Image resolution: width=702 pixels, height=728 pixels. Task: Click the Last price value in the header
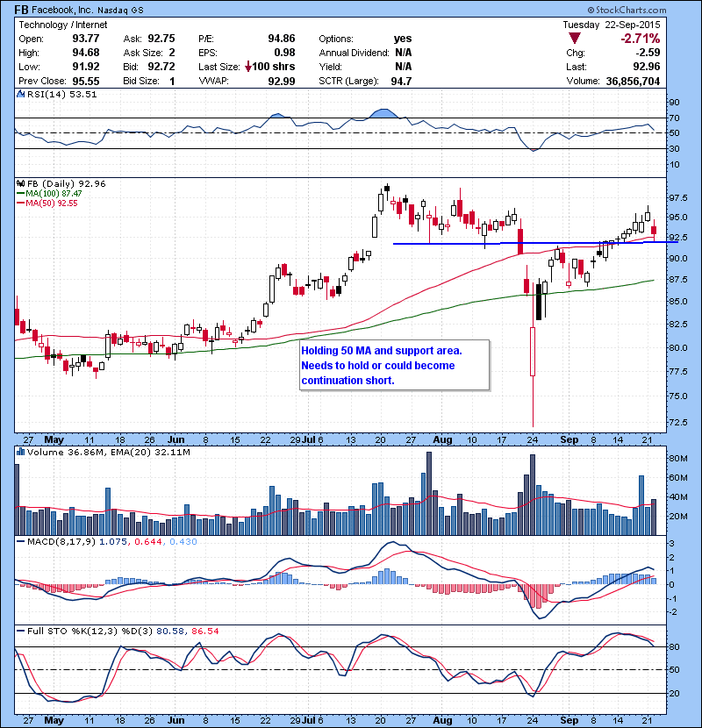click(x=647, y=67)
